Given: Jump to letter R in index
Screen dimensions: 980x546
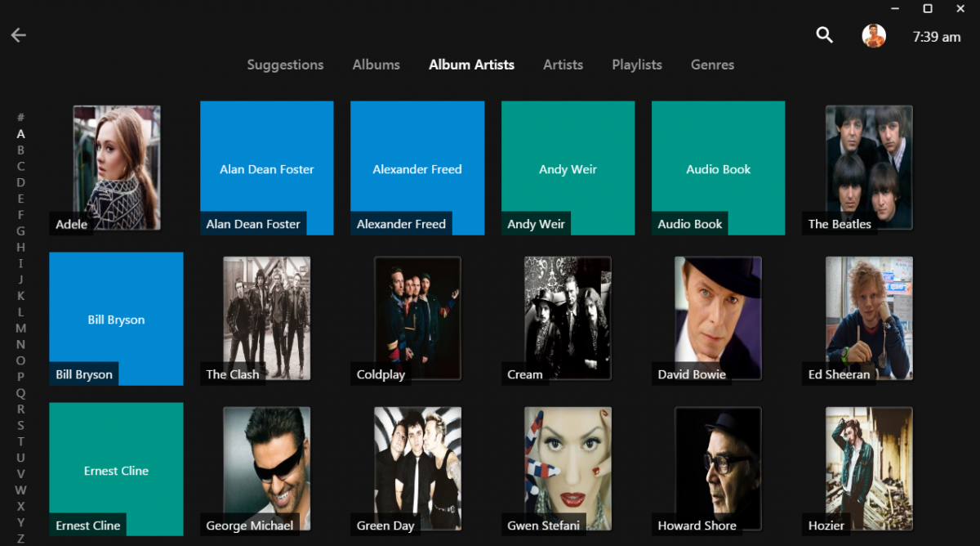Looking at the screenshot, I should tap(21, 409).
